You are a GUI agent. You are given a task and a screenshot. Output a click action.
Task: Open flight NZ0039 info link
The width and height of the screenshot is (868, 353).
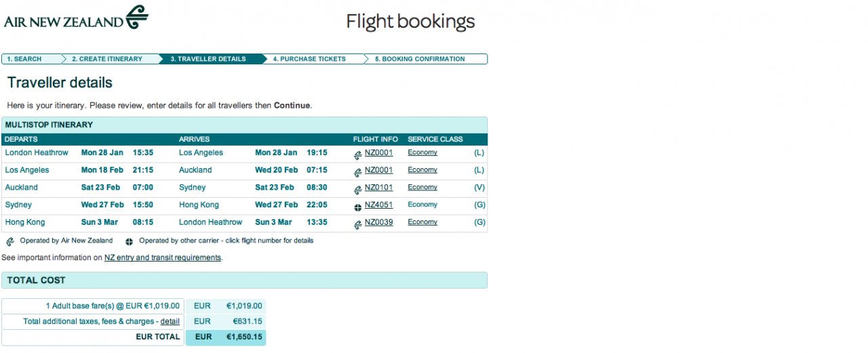[x=378, y=222]
